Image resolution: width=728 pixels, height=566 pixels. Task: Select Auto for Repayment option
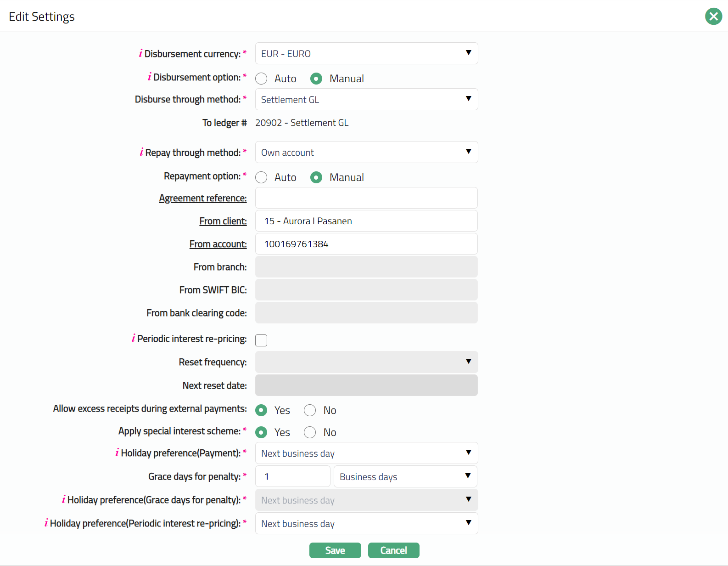click(262, 177)
